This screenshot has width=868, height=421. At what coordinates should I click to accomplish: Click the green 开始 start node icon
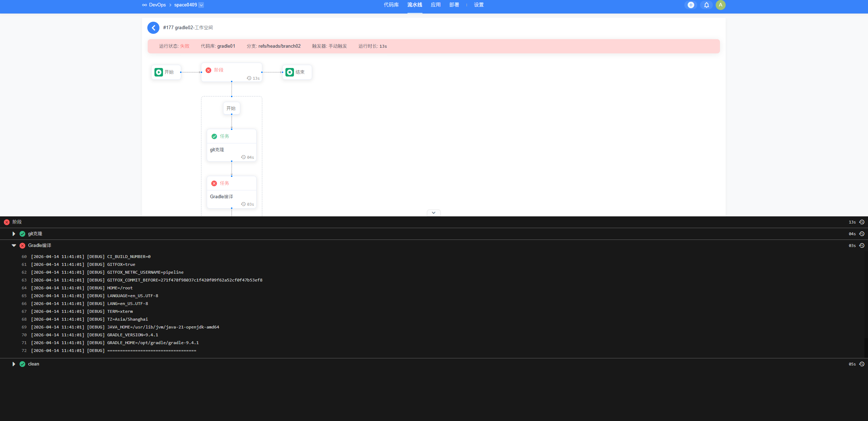pos(159,72)
